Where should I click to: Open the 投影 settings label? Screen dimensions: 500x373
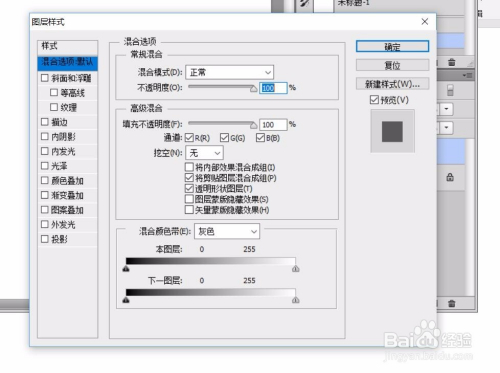[59, 239]
